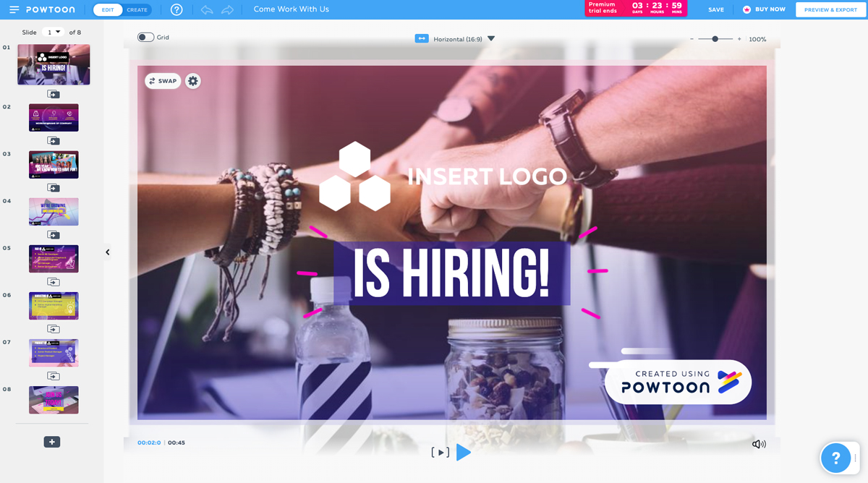
Task: Click the help question mark icon in top bar
Action: (x=176, y=9)
